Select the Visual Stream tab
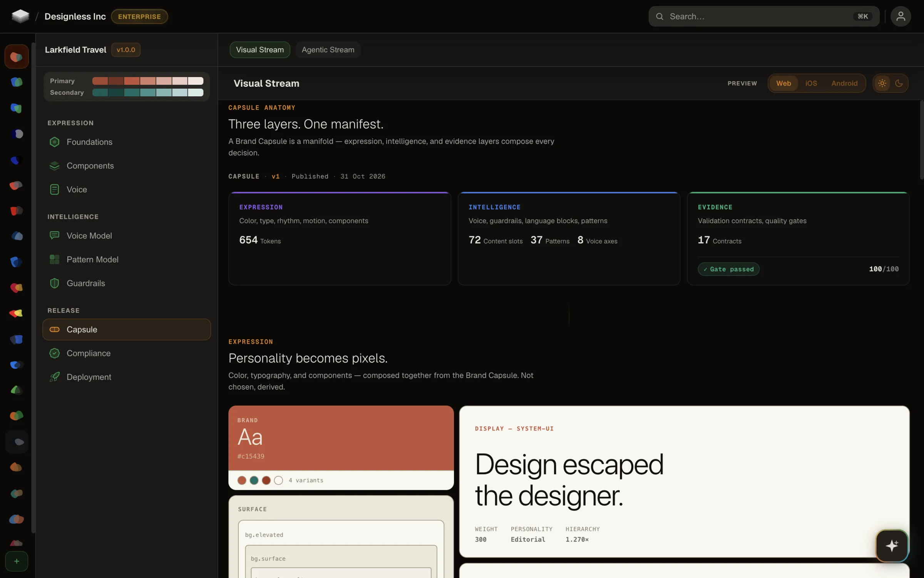Viewport: 924px width, 578px height. point(260,50)
